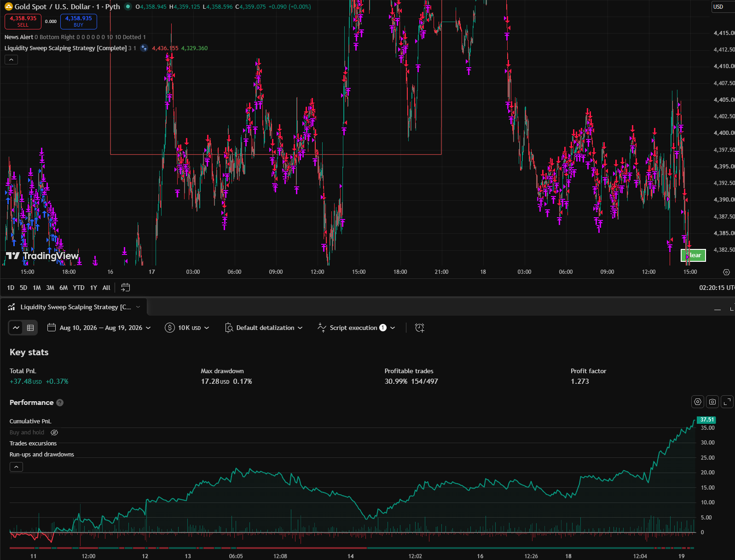The image size is (735, 560).
Task: Select the 1Y time range
Action: (93, 288)
